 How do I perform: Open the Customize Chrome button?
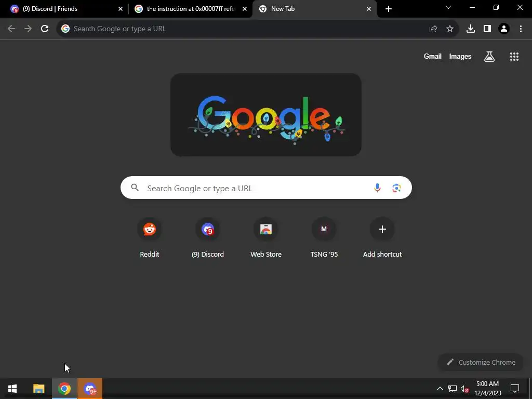(x=481, y=362)
